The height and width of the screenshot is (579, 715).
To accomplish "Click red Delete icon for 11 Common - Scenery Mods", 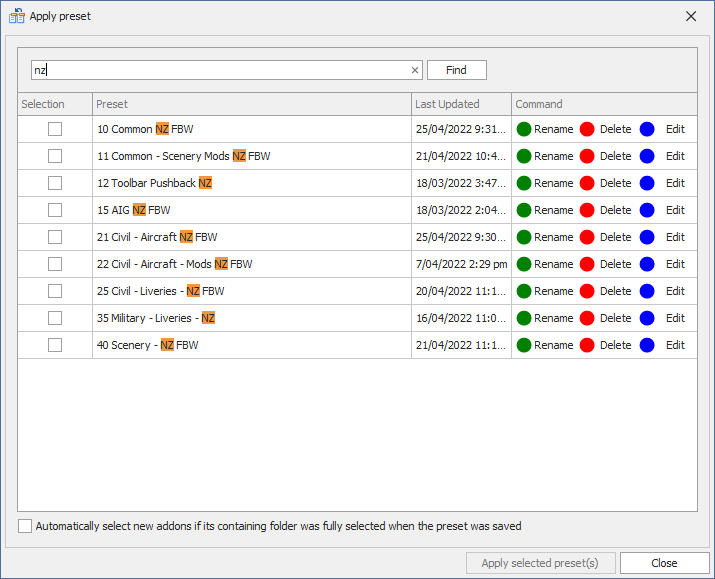I will tap(587, 156).
